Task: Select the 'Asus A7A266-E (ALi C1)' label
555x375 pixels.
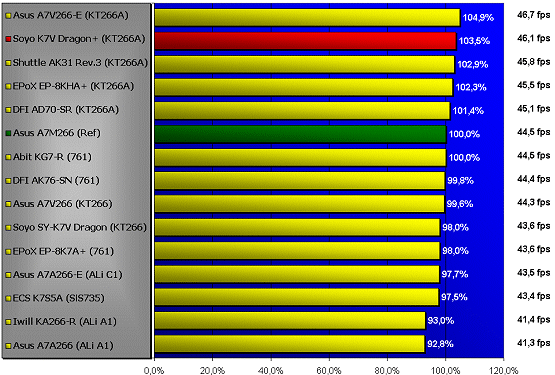Action: [68, 274]
